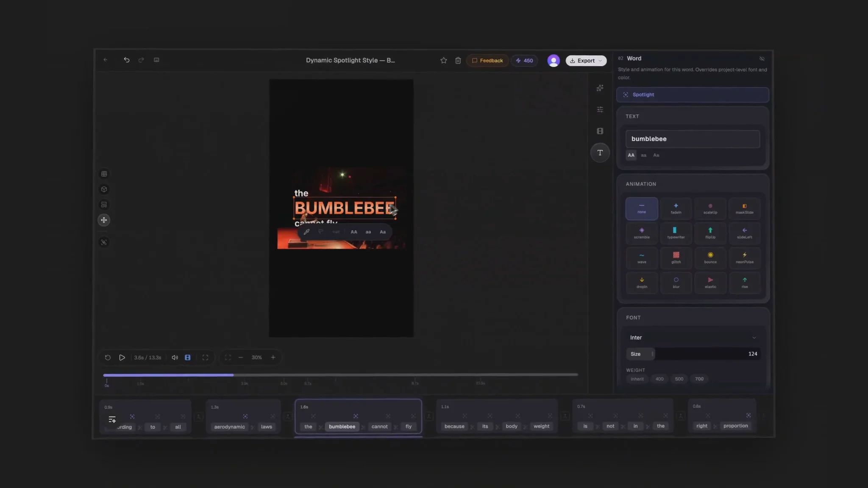
Task: Select the 'aerodynamic' word chip
Action: pos(229,427)
